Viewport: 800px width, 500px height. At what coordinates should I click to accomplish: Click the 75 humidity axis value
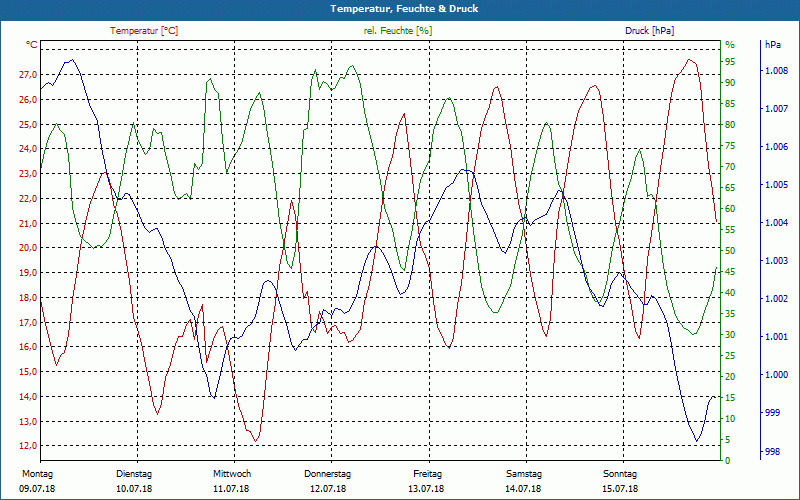click(730, 146)
